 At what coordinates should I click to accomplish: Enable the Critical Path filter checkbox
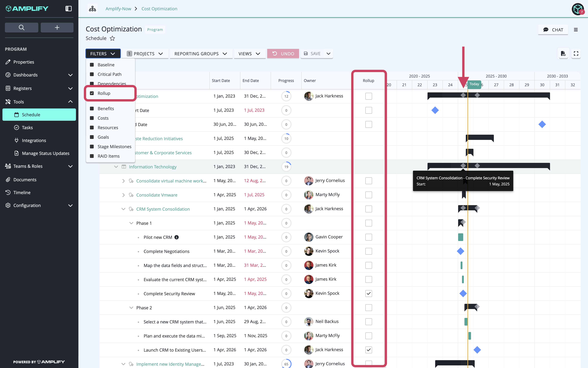pyautogui.click(x=92, y=74)
